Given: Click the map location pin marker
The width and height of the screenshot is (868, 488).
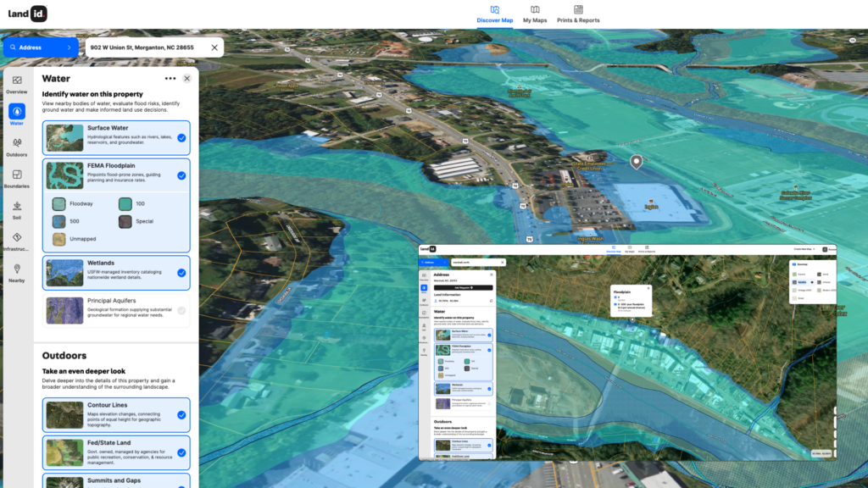Looking at the screenshot, I should tap(637, 162).
